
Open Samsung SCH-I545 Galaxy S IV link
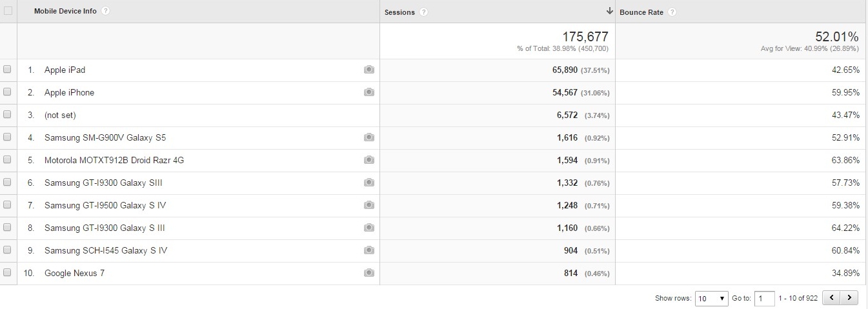click(x=106, y=250)
